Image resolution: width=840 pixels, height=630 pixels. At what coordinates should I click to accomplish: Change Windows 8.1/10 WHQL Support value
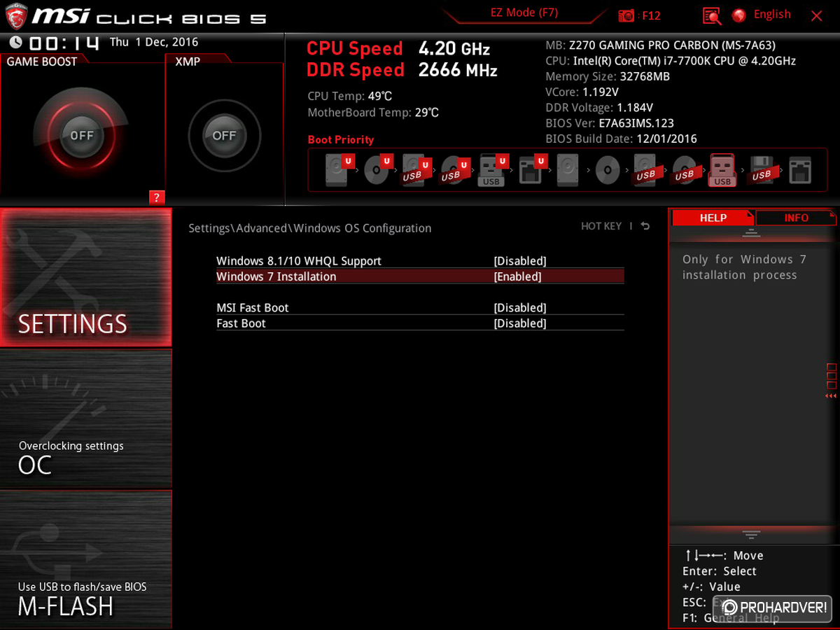pos(520,261)
